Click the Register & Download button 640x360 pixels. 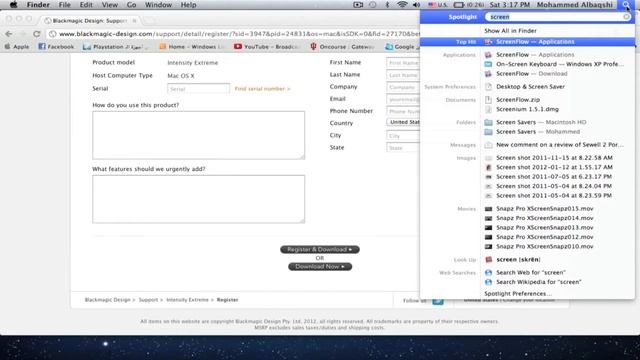(x=320, y=249)
